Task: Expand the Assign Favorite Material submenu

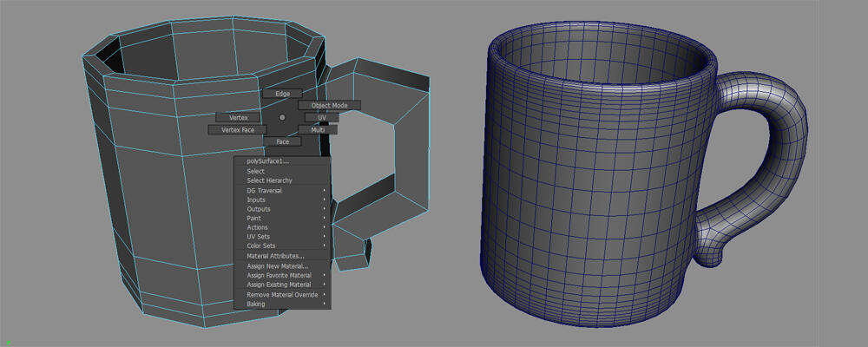Action: point(282,276)
